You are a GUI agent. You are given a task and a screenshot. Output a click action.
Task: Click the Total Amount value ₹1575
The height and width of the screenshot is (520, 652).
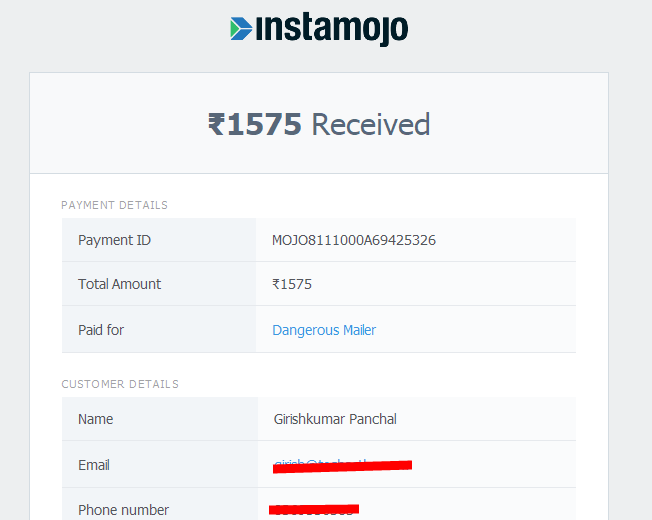(292, 284)
